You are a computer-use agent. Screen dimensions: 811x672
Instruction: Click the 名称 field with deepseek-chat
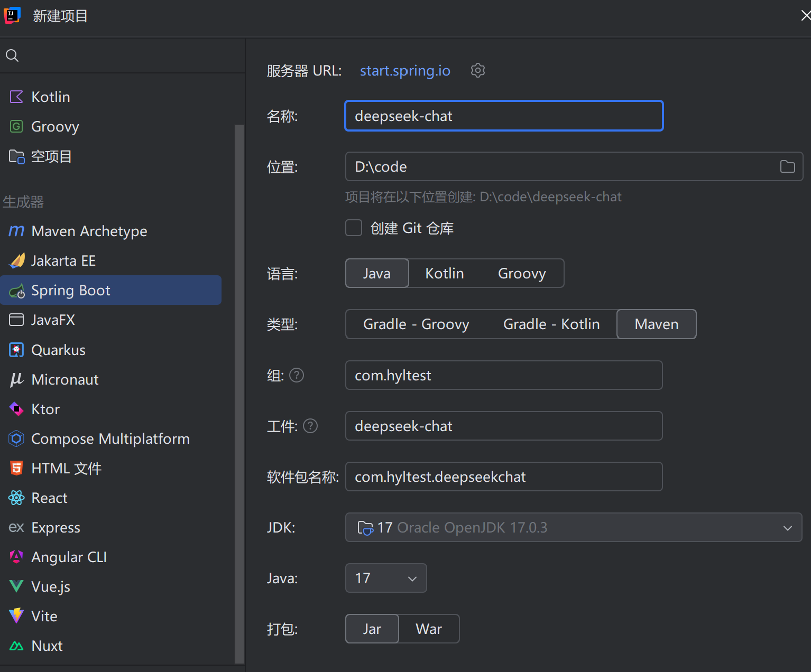click(504, 116)
